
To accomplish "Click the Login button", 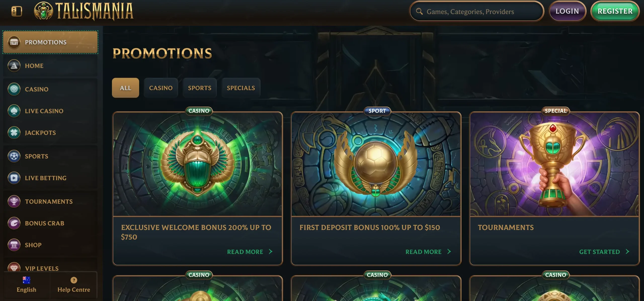I will (x=567, y=11).
